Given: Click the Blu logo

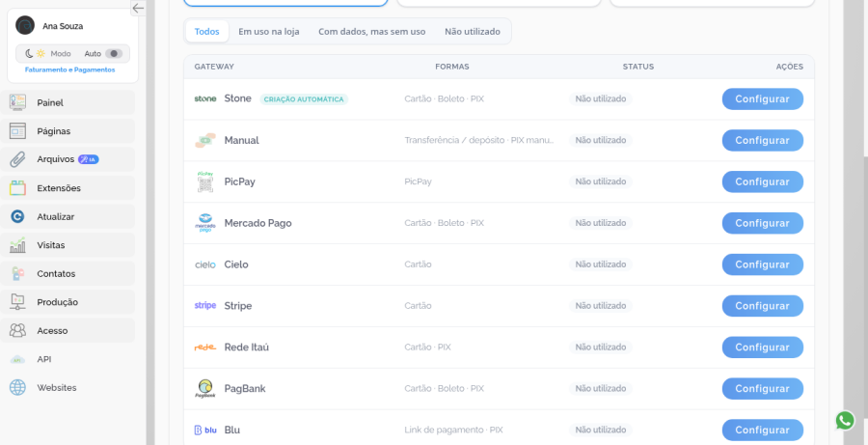Looking at the screenshot, I should tap(205, 430).
